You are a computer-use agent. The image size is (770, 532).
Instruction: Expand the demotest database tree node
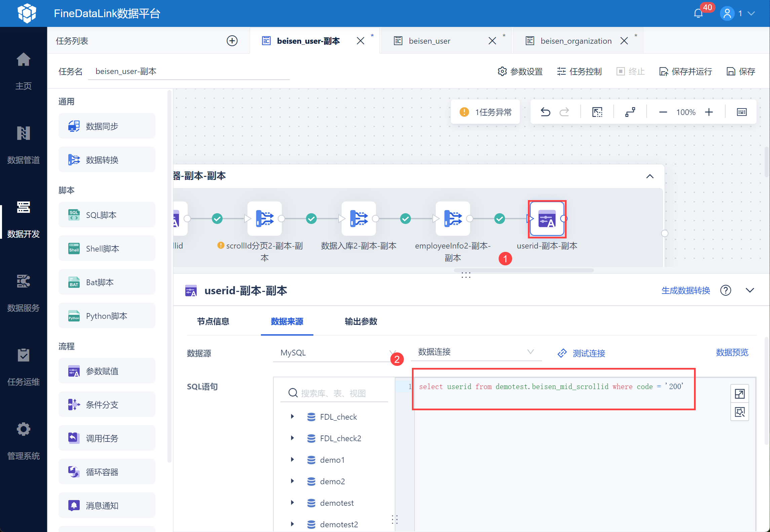click(292, 503)
